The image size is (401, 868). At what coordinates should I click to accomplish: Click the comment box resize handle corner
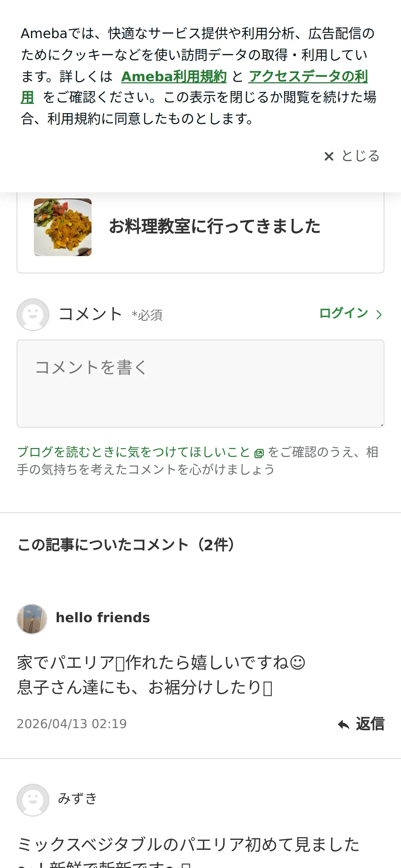[381, 425]
